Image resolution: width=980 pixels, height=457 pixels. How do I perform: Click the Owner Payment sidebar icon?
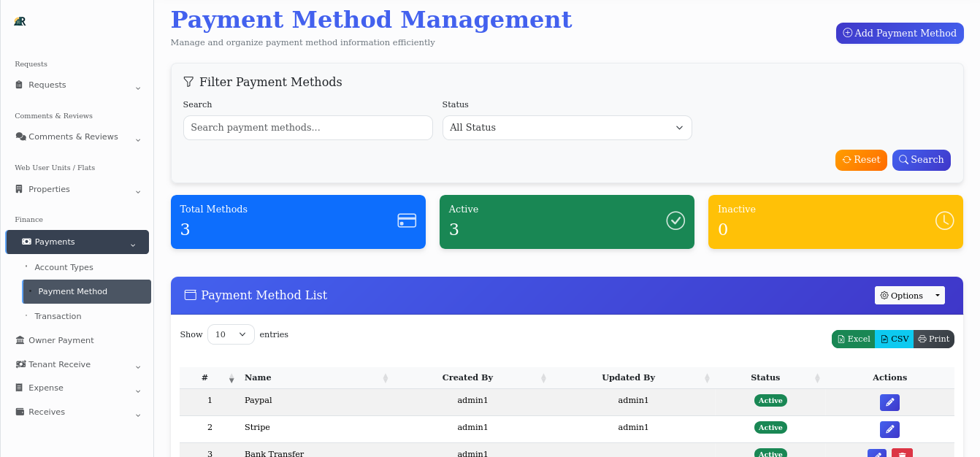pos(18,340)
